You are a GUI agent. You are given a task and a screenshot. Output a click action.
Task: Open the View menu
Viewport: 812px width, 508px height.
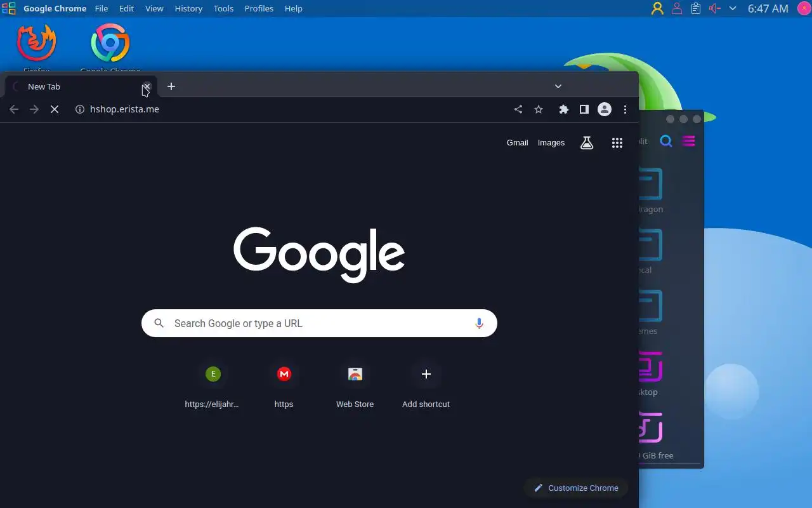[x=154, y=8]
